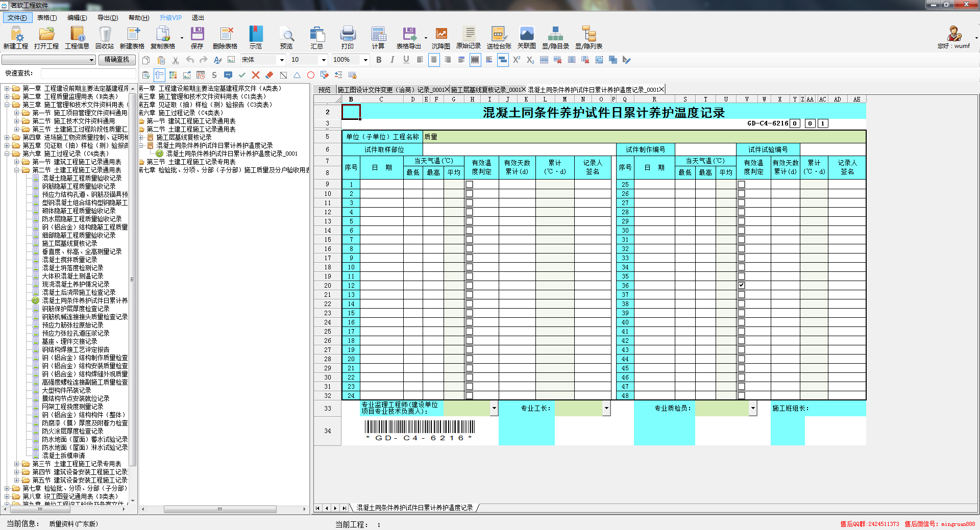Expand 第八章 竣工图签记通用表 node
This screenshot has height=530, width=980.
[7, 496]
